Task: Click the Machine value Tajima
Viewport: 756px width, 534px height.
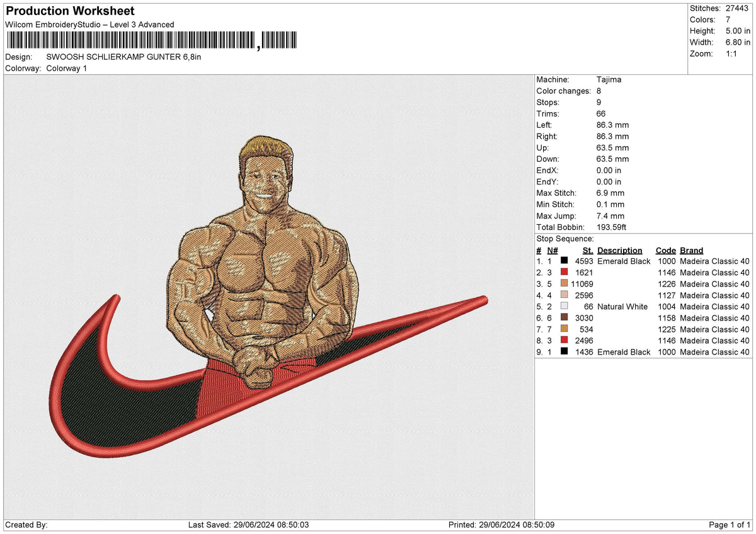Action: coord(610,80)
